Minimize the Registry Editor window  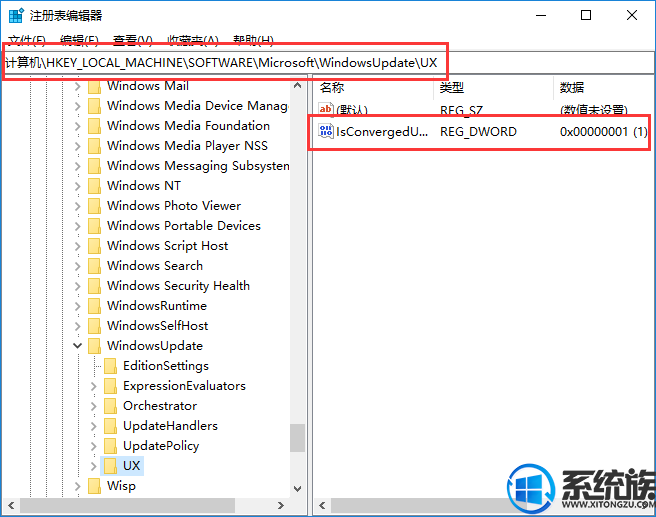(x=541, y=15)
